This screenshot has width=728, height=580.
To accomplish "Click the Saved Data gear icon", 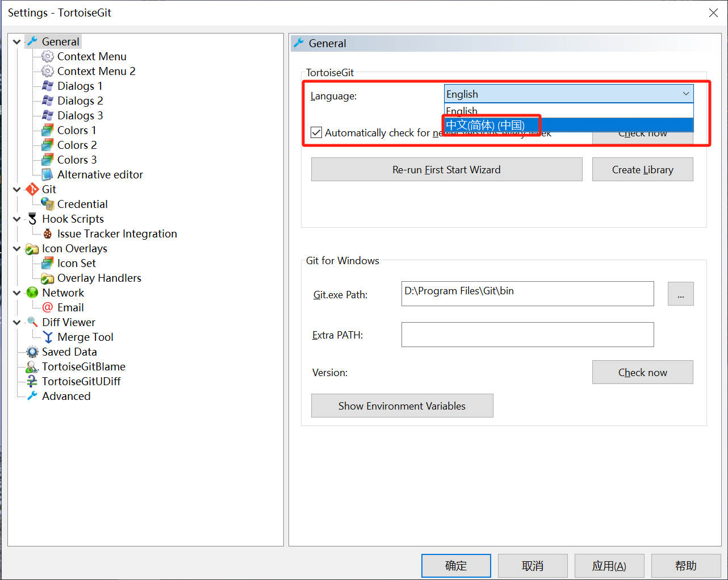I will point(32,352).
